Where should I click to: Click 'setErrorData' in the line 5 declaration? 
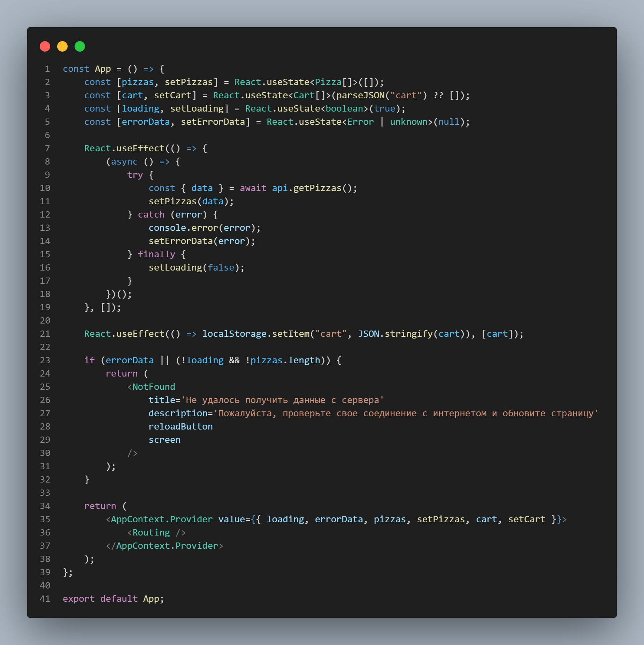213,122
